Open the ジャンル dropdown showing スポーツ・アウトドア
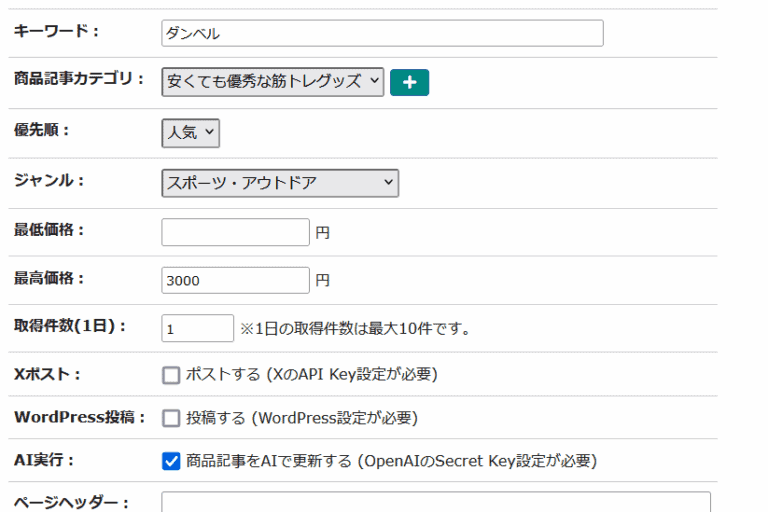The width and height of the screenshot is (768, 512). pos(279,183)
